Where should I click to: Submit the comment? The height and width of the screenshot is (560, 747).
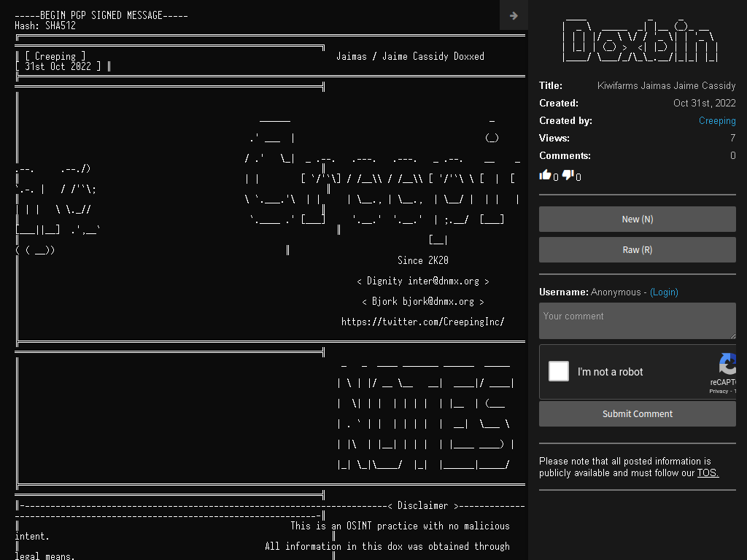tap(638, 414)
